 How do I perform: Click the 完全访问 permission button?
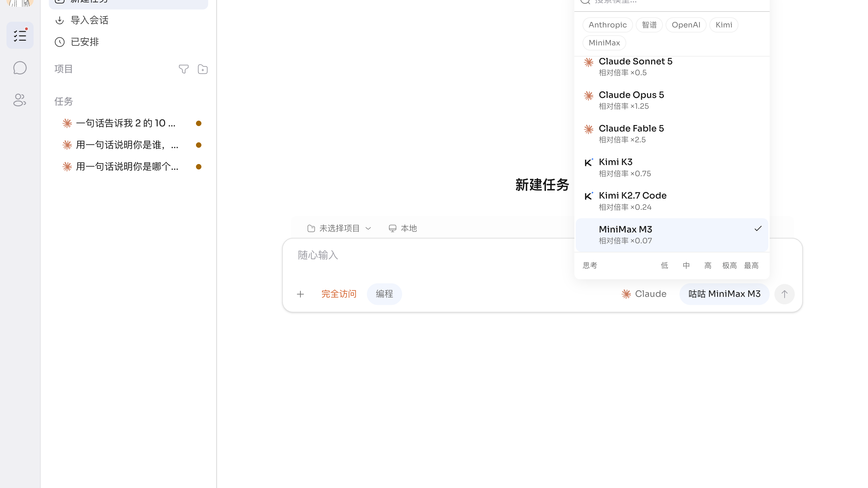point(339,294)
